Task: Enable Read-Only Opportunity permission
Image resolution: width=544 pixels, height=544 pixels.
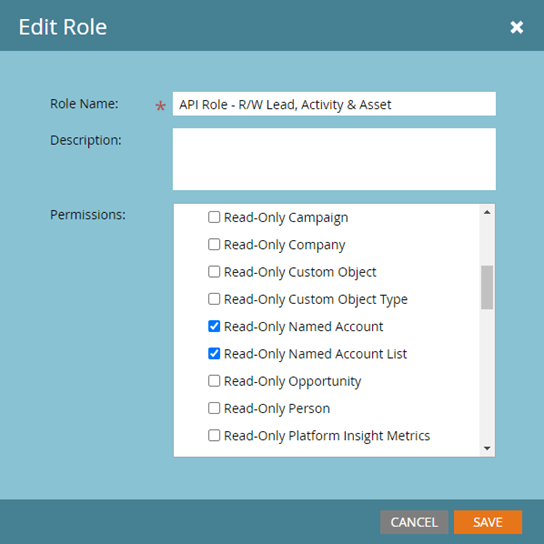Action: (214, 381)
